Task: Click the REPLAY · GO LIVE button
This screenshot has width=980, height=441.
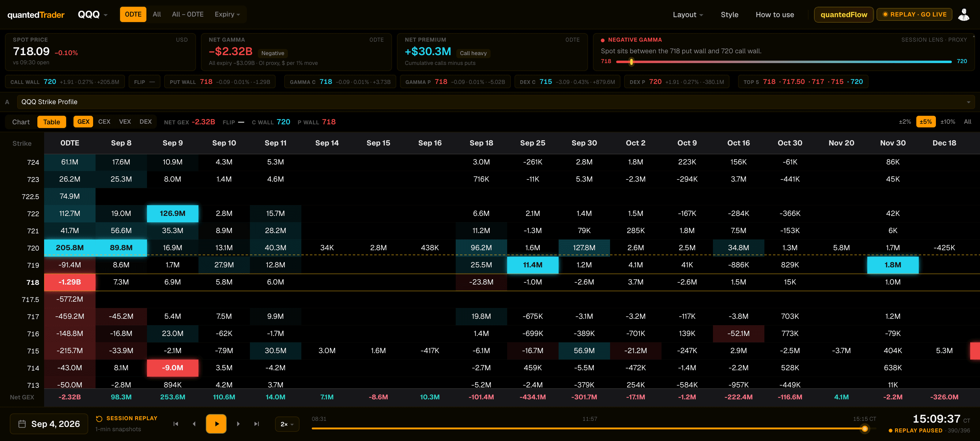Action: (914, 14)
